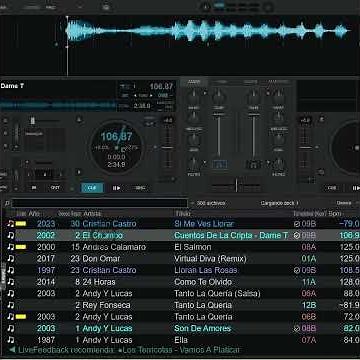Select the title El Salmon
Viewport: 360px width, 360px height.
[x=193, y=247]
